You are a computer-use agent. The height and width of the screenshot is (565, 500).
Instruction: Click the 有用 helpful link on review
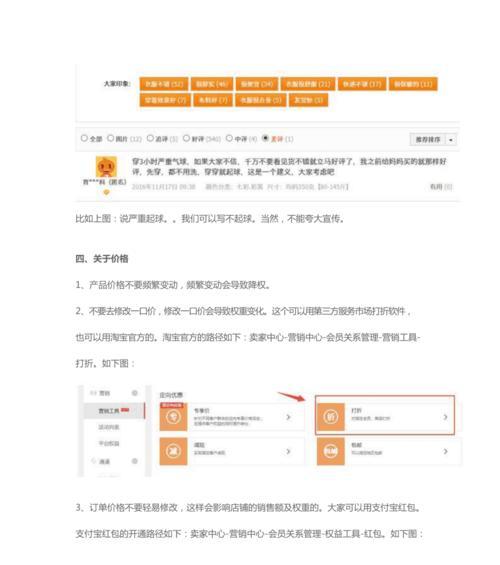point(441,186)
